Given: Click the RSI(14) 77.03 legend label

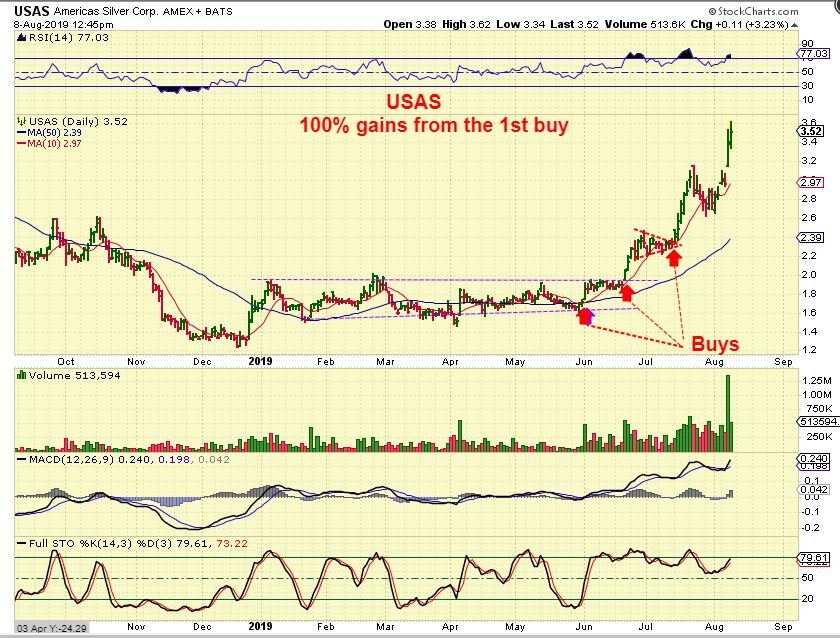Looking at the screenshot, I should click(69, 37).
